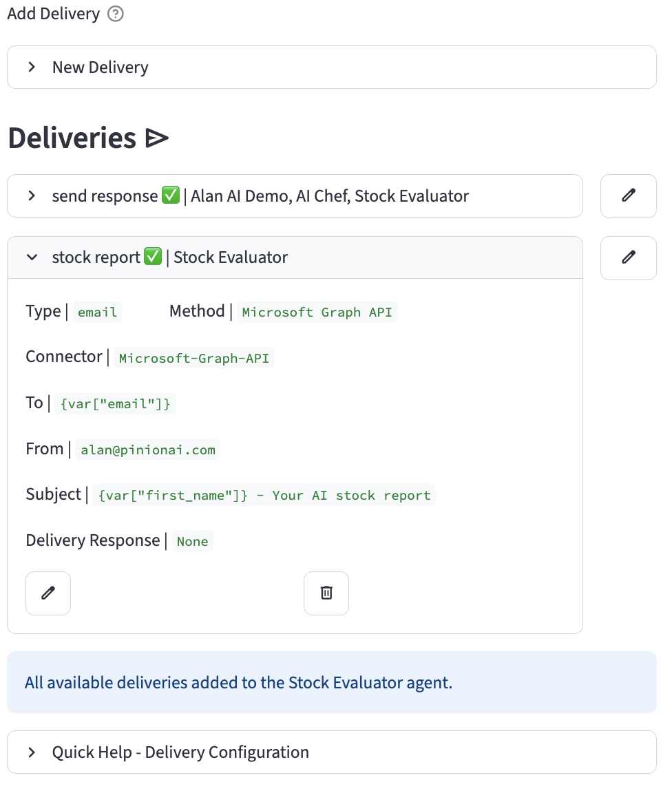Click the help icon beside Add Delivery
672x793 pixels.
pos(116,14)
